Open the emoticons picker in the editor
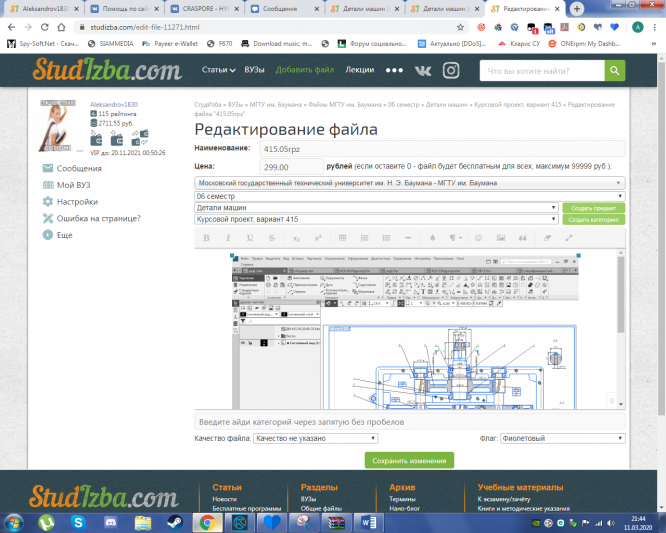This screenshot has width=666, height=533. point(478,238)
